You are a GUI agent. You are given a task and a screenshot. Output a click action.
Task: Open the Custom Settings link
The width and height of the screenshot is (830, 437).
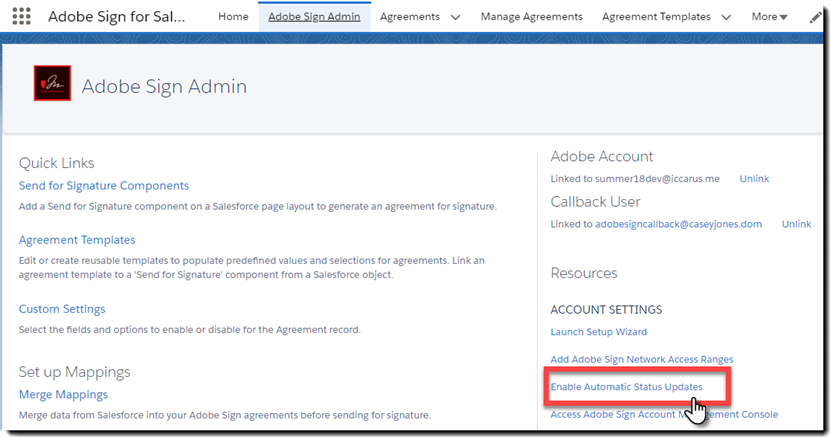click(x=62, y=309)
